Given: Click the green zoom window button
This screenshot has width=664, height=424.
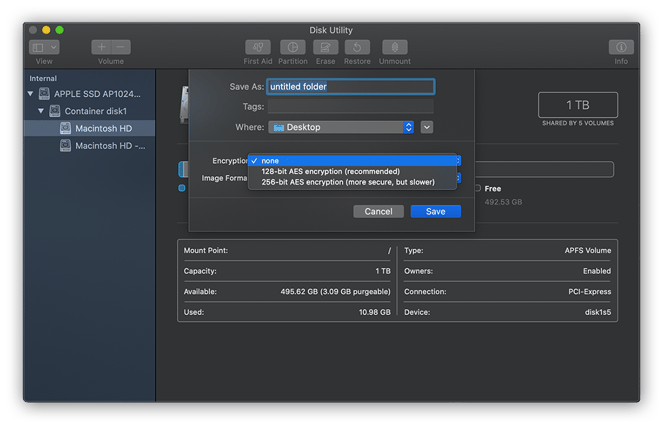Looking at the screenshot, I should click(60, 30).
